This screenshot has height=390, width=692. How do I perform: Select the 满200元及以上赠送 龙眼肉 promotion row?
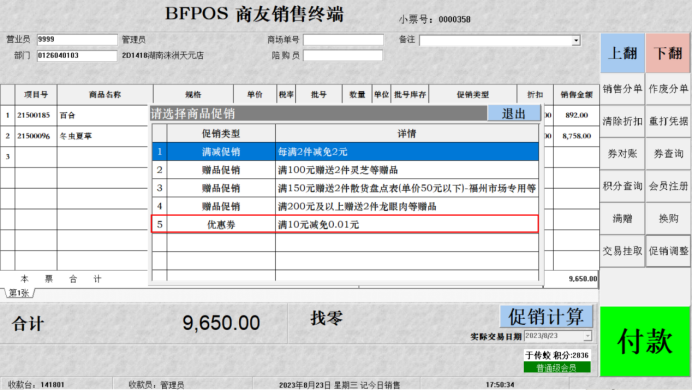point(345,206)
